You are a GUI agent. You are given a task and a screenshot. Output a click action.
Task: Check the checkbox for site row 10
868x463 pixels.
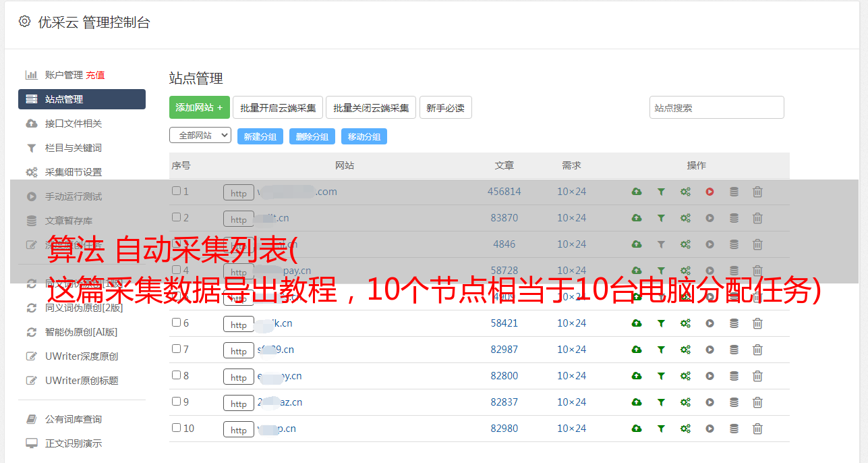point(176,428)
